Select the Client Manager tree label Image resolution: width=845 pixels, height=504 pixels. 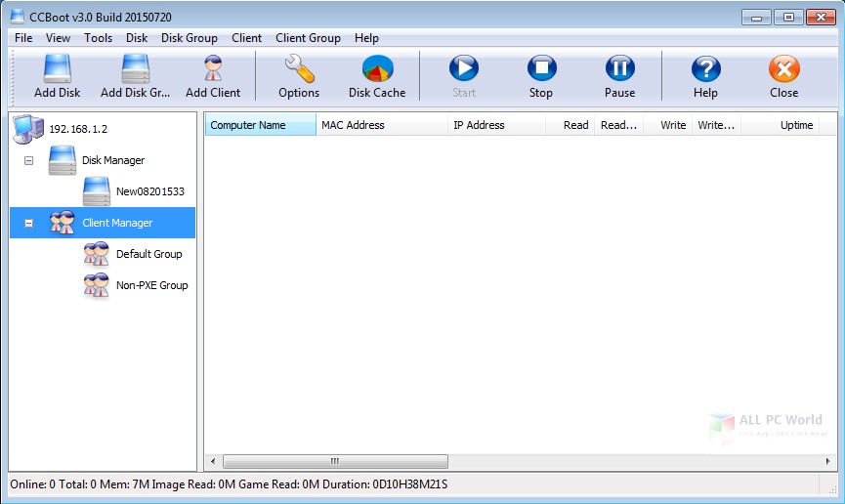(117, 223)
